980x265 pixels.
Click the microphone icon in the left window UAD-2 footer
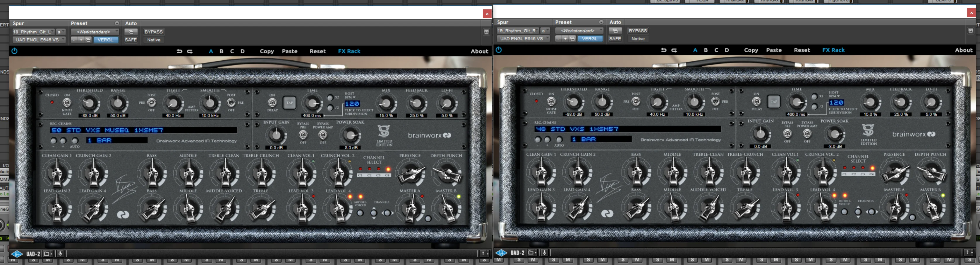coord(60,254)
